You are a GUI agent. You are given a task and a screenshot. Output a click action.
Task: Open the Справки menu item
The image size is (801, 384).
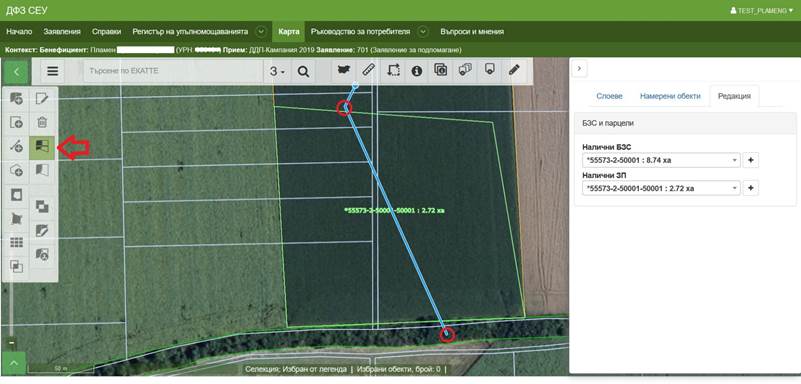tap(107, 32)
